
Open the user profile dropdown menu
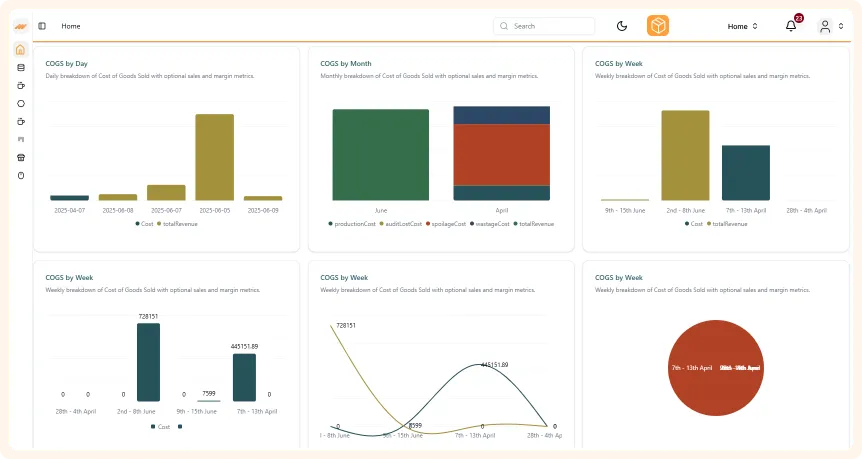831,26
